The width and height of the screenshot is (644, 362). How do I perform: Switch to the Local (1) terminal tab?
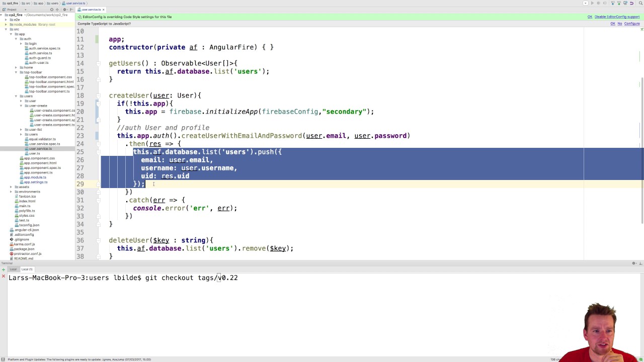click(x=27, y=269)
